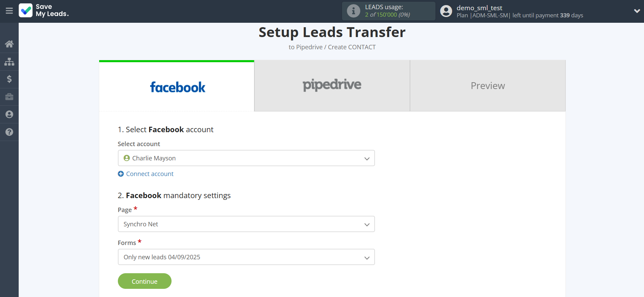Click the Continue button
Image resolution: width=644 pixels, height=297 pixels.
coord(144,281)
